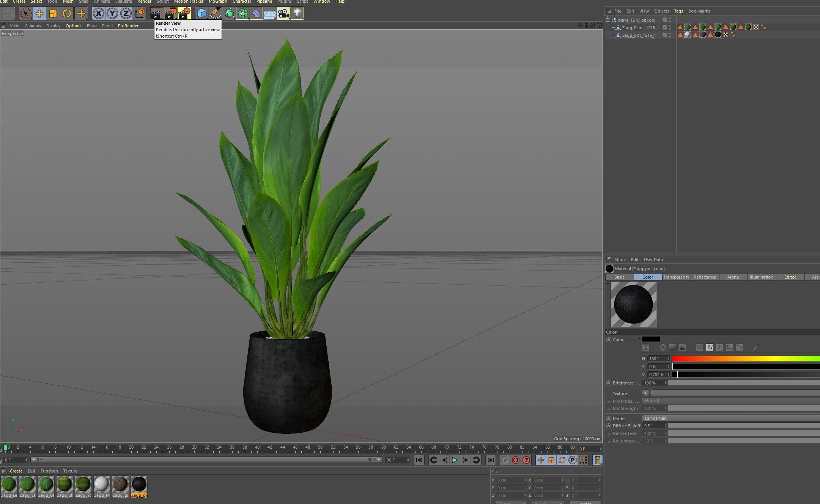Screen dimensions: 820x504
Task: Open the Object Manager Tags menu
Action: [x=678, y=11]
